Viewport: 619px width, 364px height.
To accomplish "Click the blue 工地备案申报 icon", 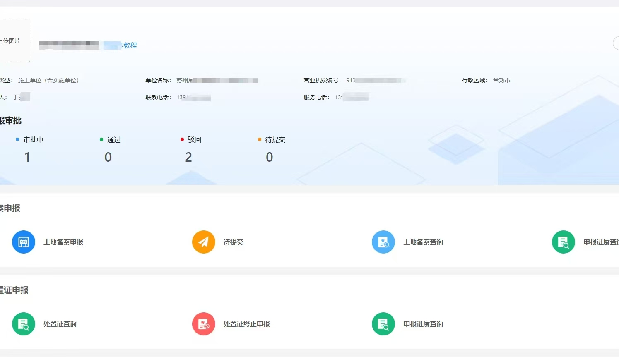I will click(x=24, y=242).
